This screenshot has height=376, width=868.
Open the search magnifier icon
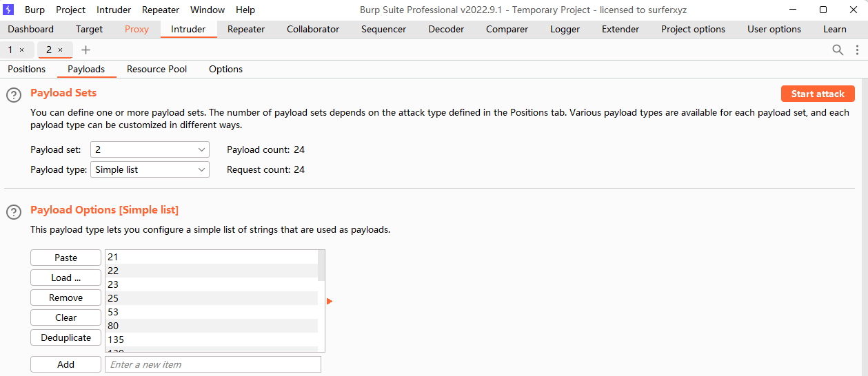pos(838,50)
